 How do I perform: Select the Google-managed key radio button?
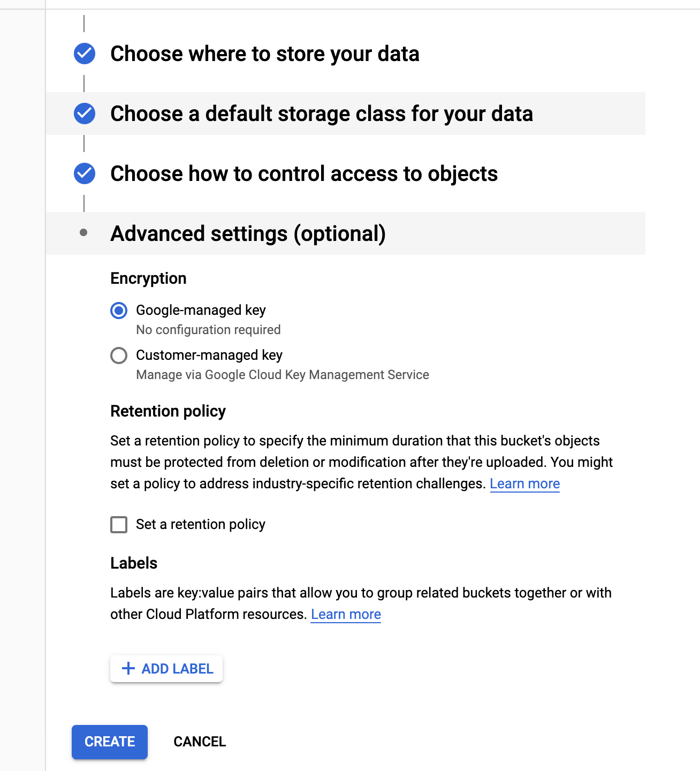(x=119, y=311)
